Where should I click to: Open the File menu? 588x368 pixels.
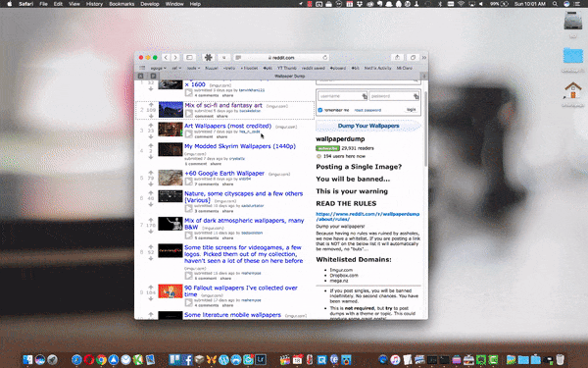[43, 4]
